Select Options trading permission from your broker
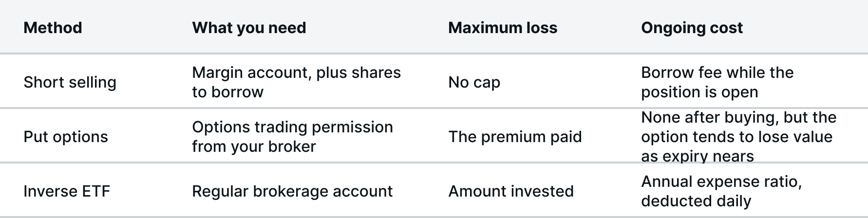Viewport: 868px width, 218px height. 292,137
